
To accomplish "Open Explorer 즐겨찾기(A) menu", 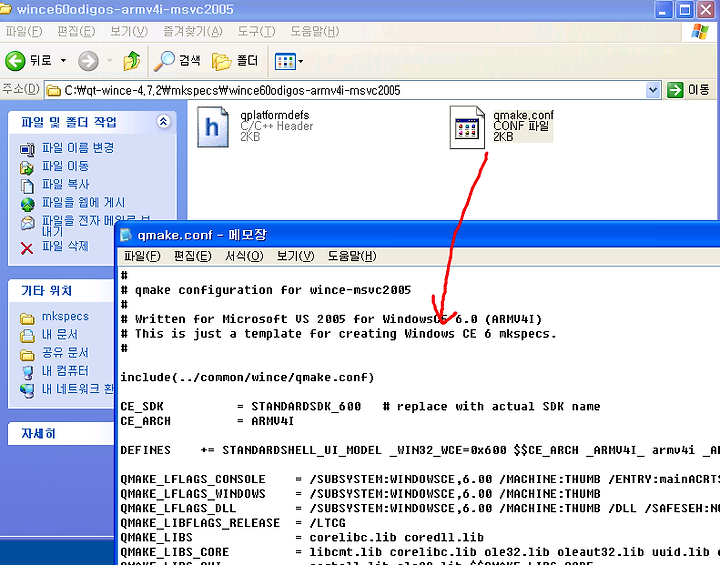I will pyautogui.click(x=192, y=31).
